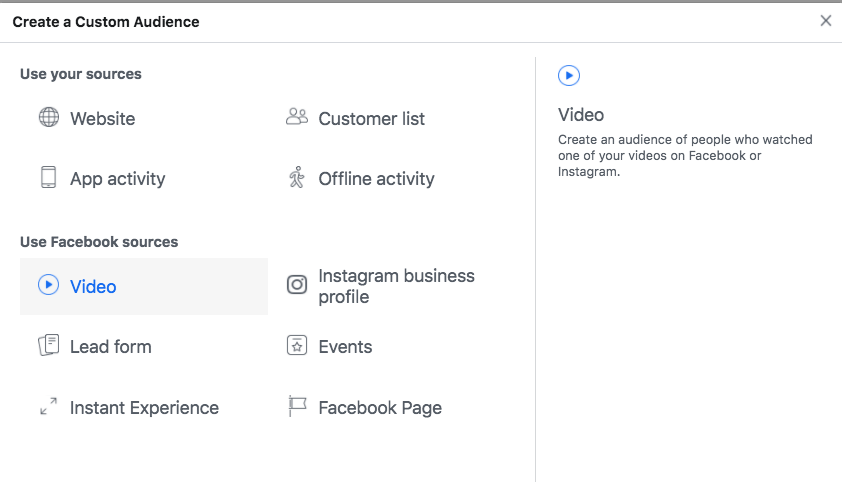Close the Create a Custom Audience dialog
Screen dimensions: 842x482
pyautogui.click(x=825, y=21)
